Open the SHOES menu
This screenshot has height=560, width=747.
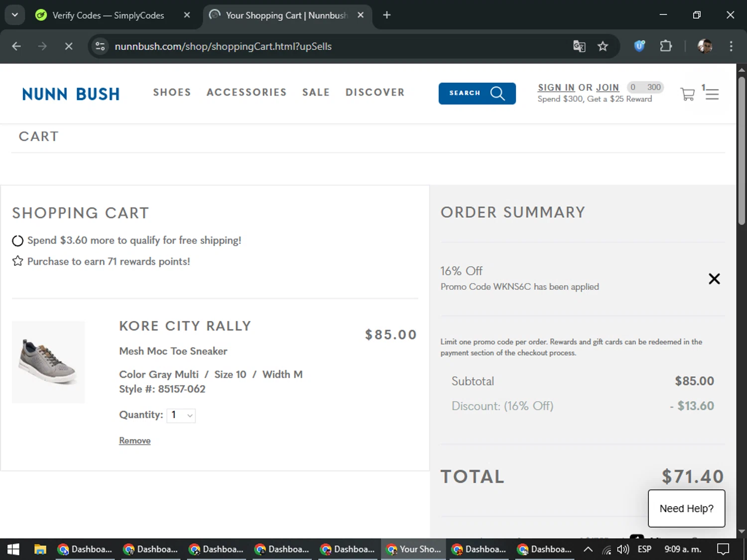pyautogui.click(x=172, y=93)
